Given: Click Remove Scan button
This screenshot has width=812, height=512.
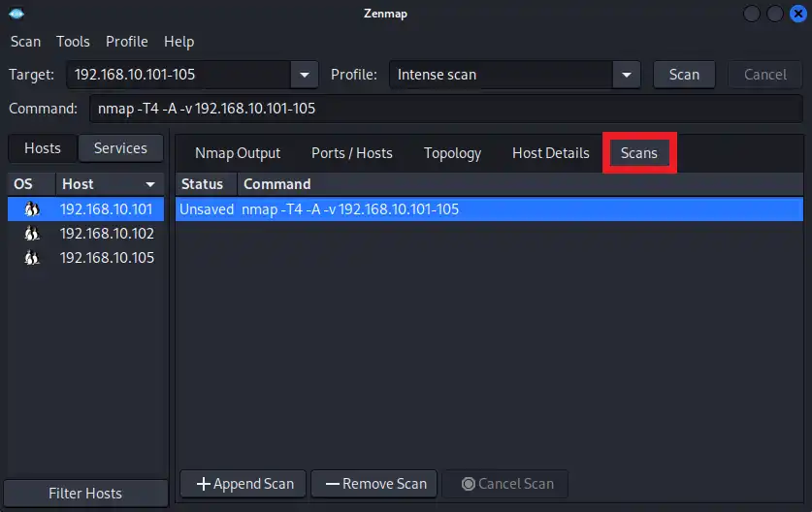Looking at the screenshot, I should coord(374,484).
